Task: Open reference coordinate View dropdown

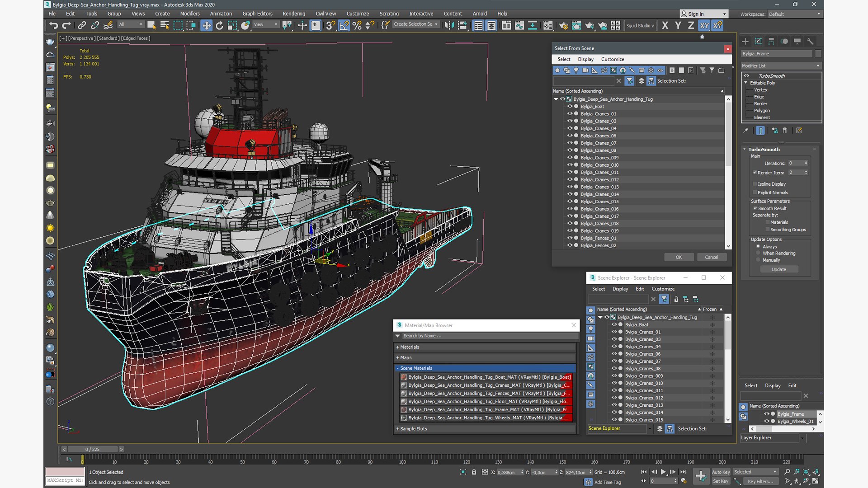Action: tap(266, 24)
